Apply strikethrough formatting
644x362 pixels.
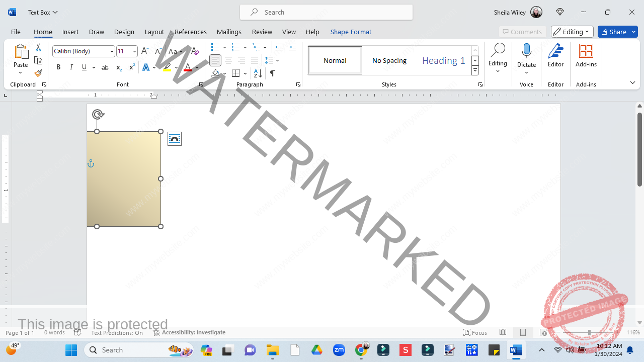click(105, 67)
